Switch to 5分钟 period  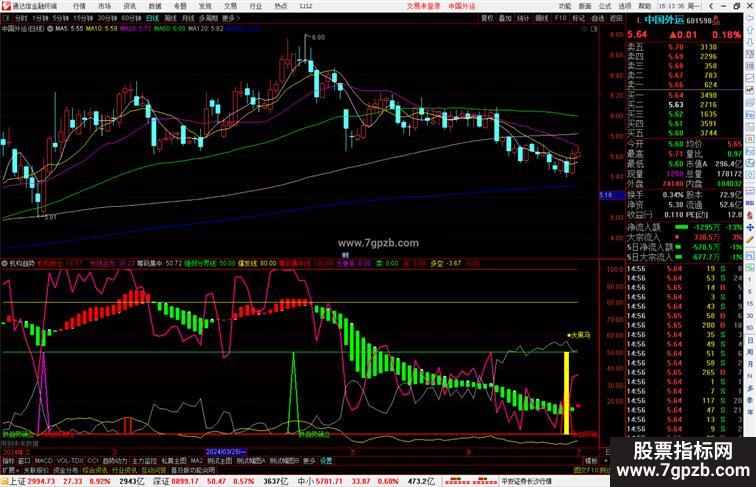pos(61,18)
